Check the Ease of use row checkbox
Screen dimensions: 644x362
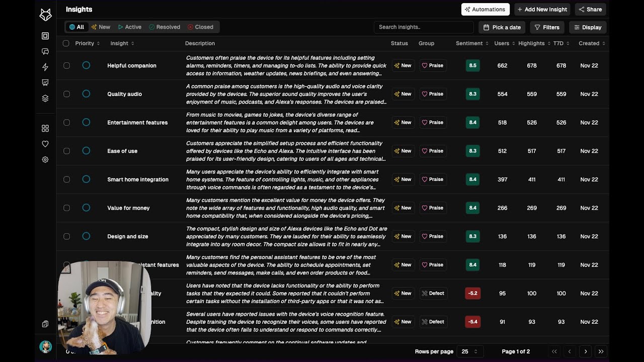(66, 151)
